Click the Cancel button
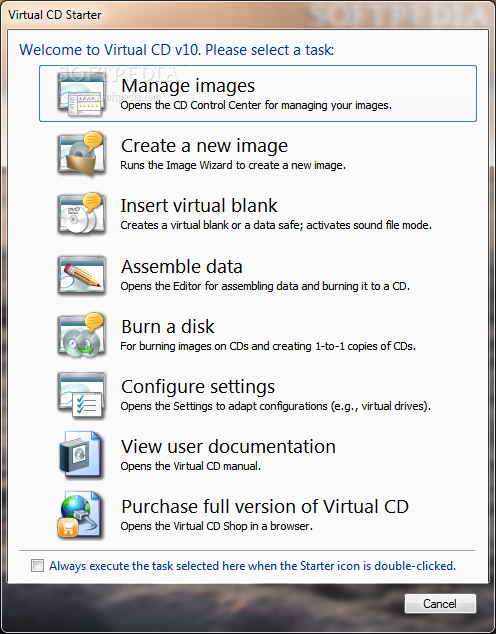Viewport: 496px width, 634px height. click(x=440, y=604)
